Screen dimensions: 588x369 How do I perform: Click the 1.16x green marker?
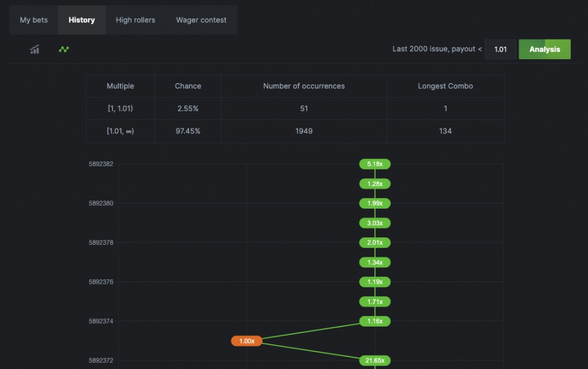pyautogui.click(x=375, y=321)
